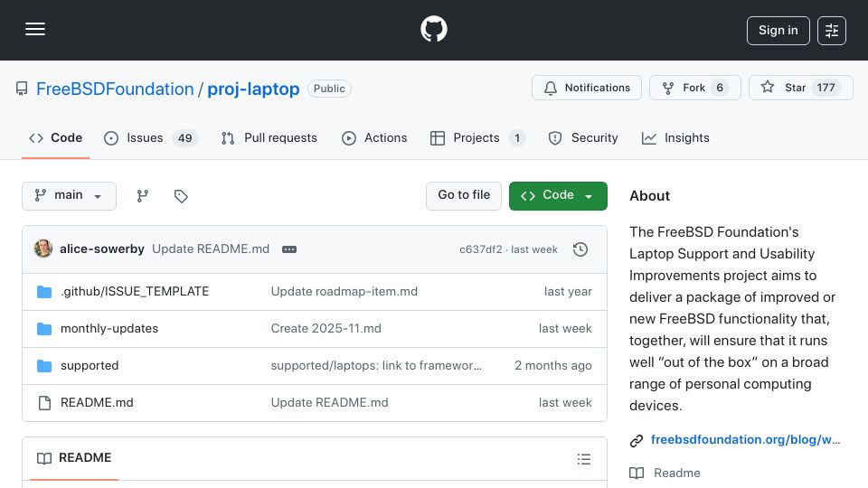Click '2 months ago' timestamp

point(553,366)
